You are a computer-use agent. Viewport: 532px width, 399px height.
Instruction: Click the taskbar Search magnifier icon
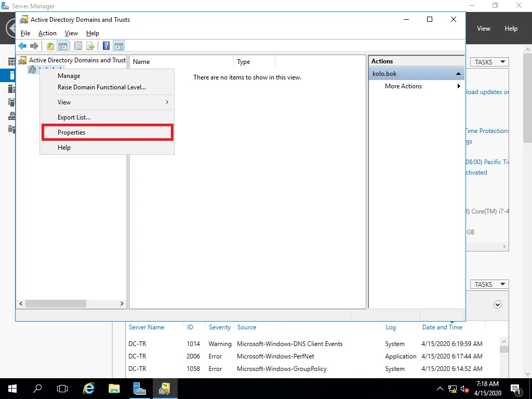[x=37, y=389]
